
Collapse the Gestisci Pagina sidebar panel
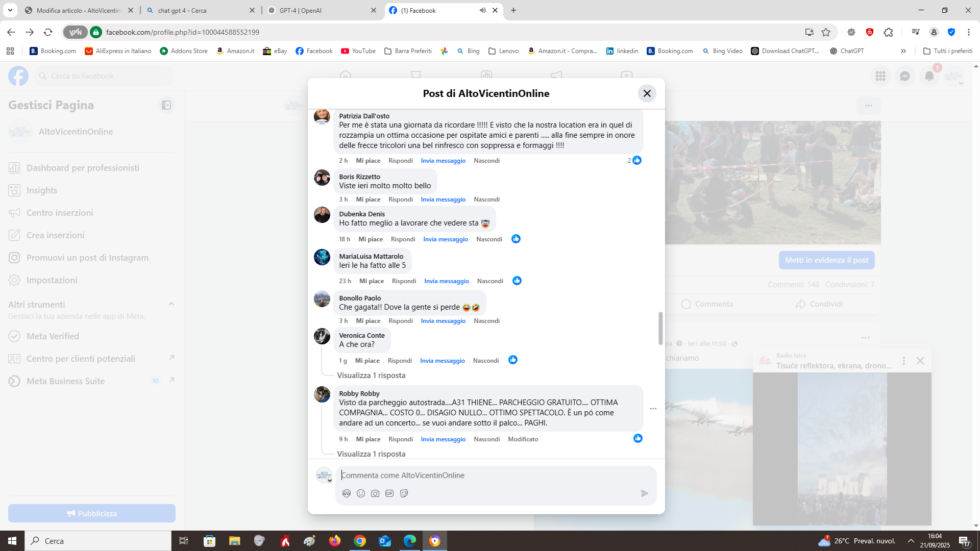coord(166,105)
